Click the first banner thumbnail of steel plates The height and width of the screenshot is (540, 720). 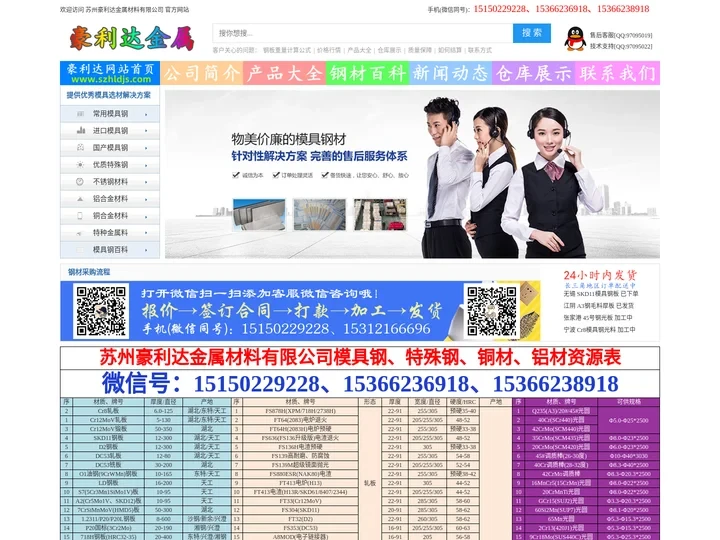click(x=259, y=214)
